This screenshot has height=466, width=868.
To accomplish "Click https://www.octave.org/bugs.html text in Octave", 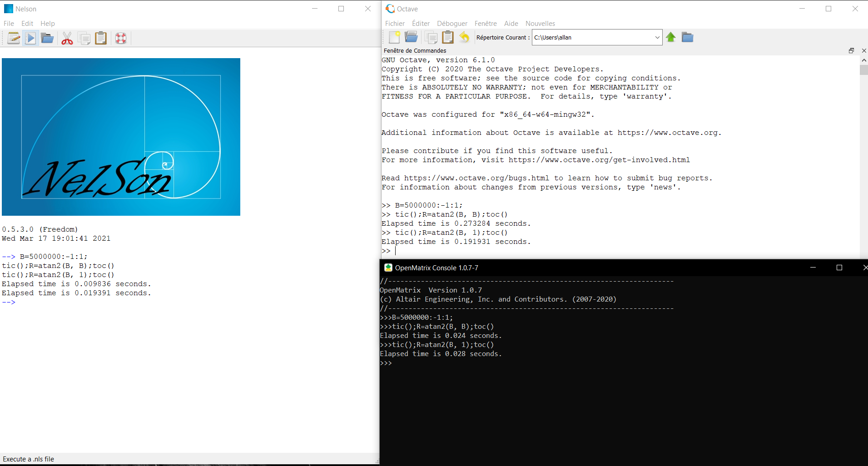I will [x=476, y=178].
